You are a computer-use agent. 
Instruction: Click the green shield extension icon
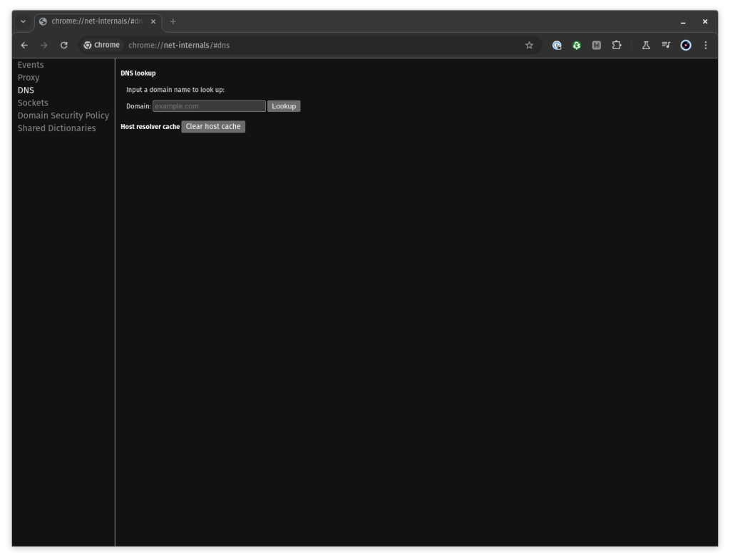point(577,45)
